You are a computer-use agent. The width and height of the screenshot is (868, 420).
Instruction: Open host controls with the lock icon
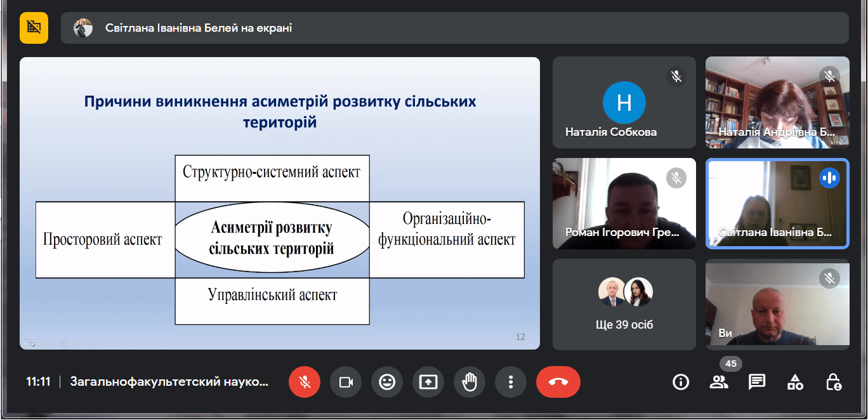pyautogui.click(x=834, y=382)
